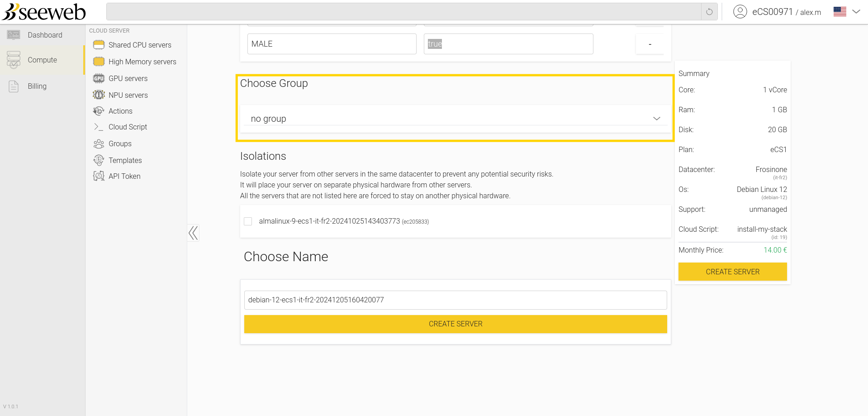Open High Memory servers page

point(142,62)
